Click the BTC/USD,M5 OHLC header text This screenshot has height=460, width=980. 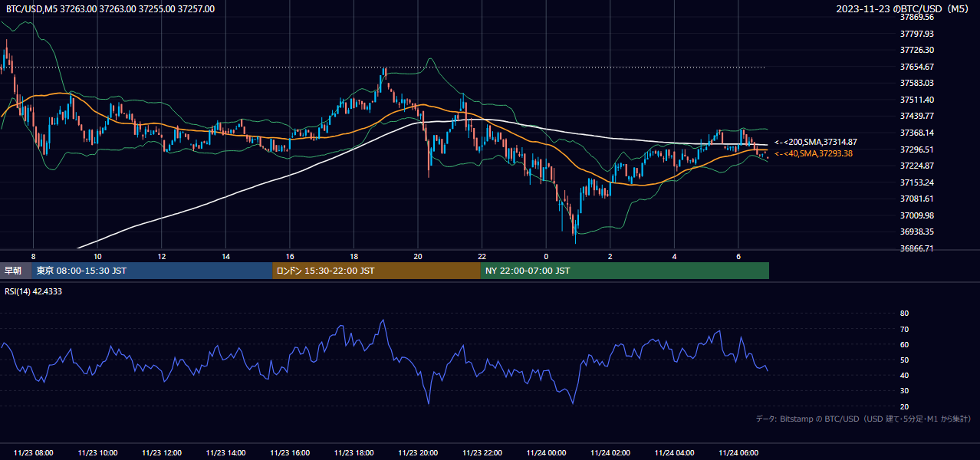(x=110, y=8)
